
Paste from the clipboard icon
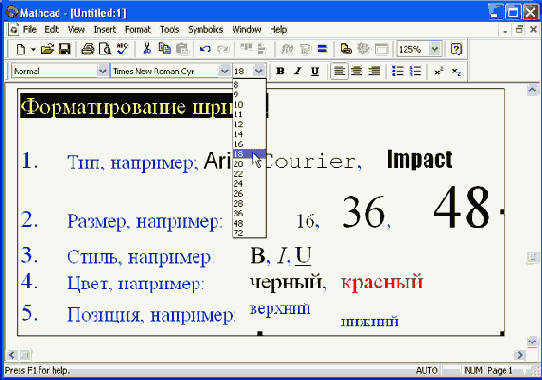click(x=182, y=49)
